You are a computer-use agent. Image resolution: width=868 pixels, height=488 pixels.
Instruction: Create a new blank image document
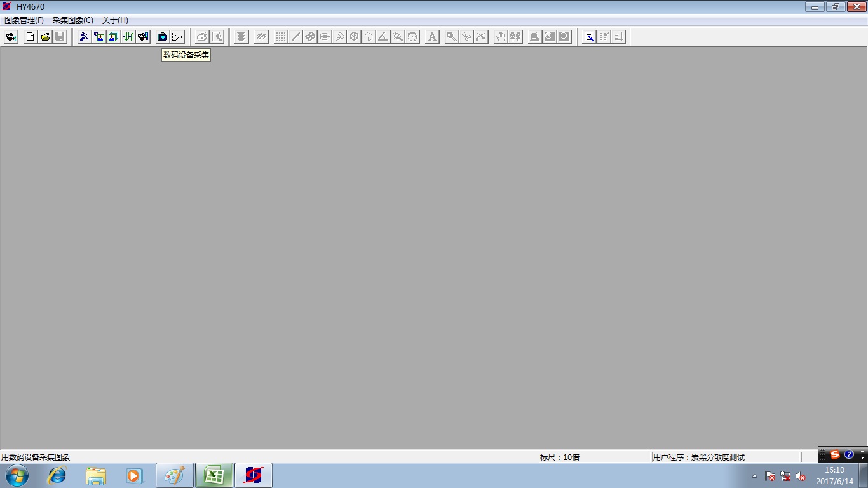point(30,37)
